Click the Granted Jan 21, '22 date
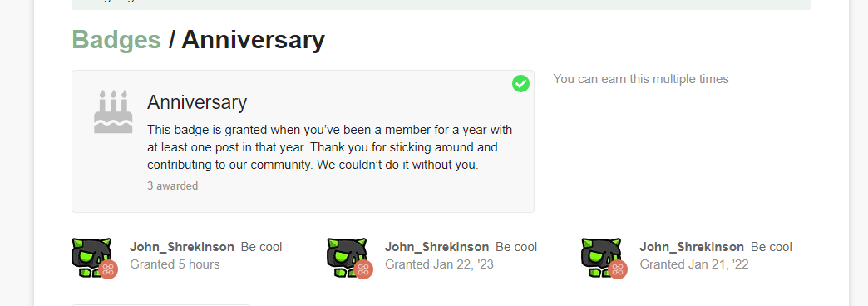The image size is (868, 306). click(x=694, y=264)
